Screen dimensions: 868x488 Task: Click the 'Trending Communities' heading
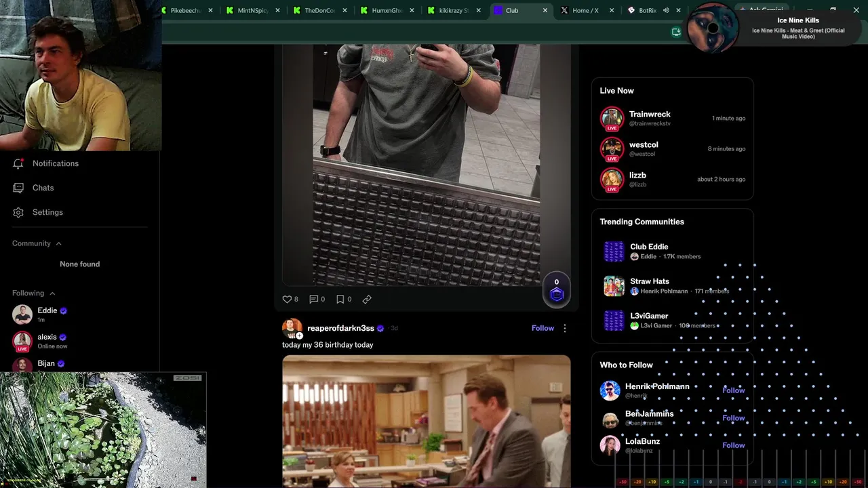tap(642, 222)
